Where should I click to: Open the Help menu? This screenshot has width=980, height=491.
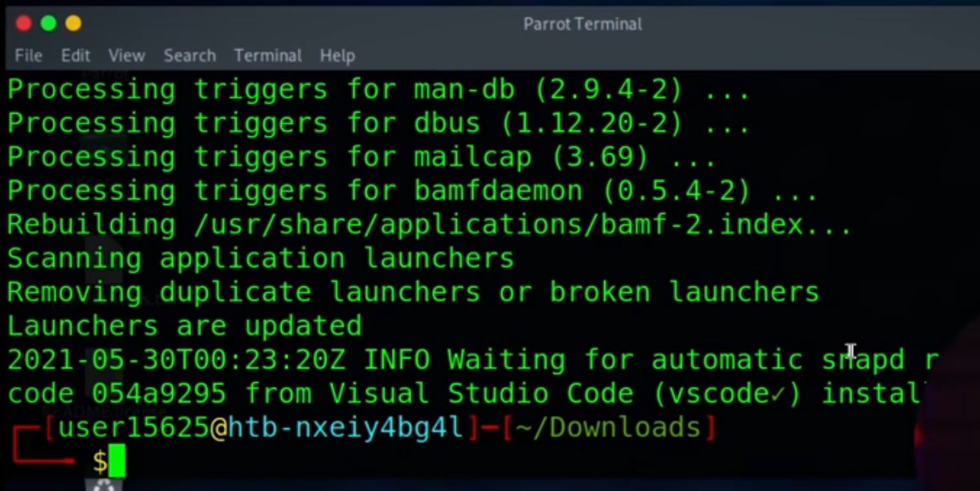point(337,56)
